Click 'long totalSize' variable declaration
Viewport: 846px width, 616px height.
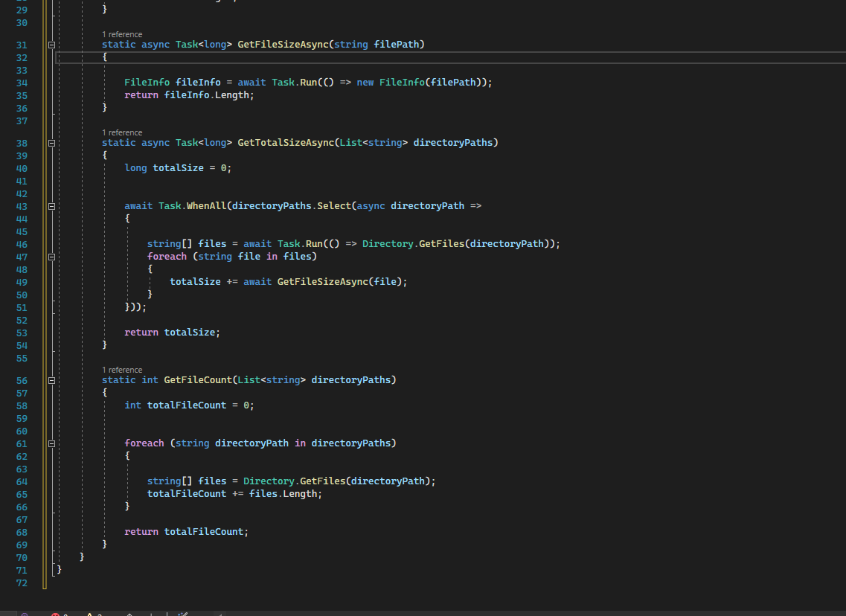(x=164, y=167)
